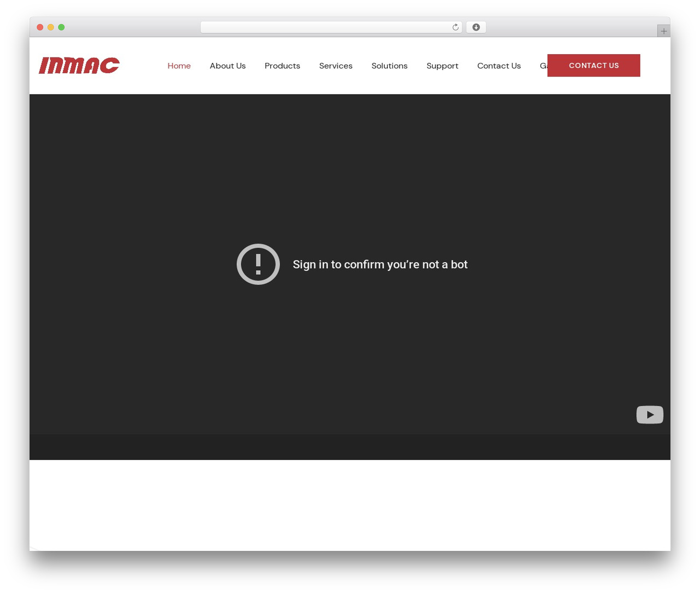Click the exclamation warning icon in the video
This screenshot has height=593, width=700.
[258, 264]
